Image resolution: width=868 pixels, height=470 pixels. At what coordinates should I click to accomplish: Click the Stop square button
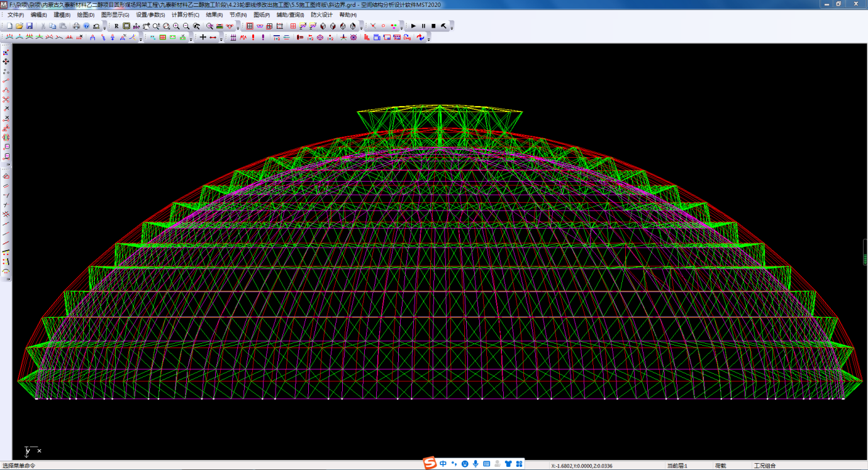point(433,26)
